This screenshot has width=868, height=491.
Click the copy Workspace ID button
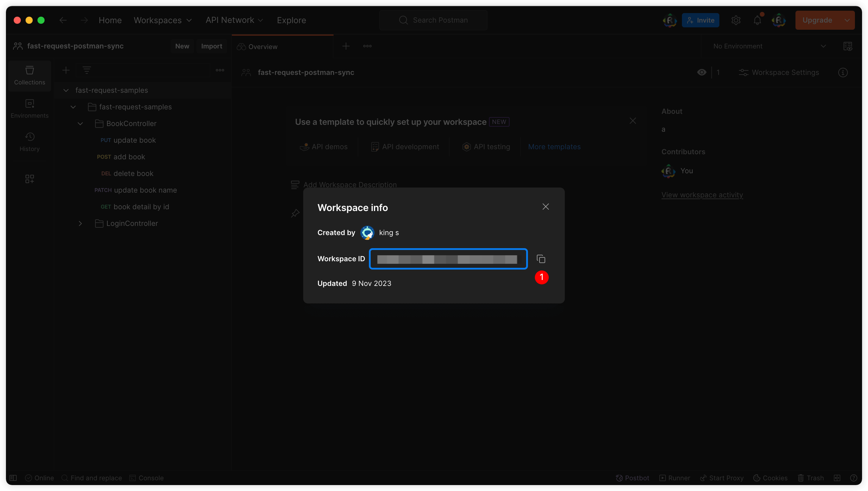pyautogui.click(x=541, y=259)
